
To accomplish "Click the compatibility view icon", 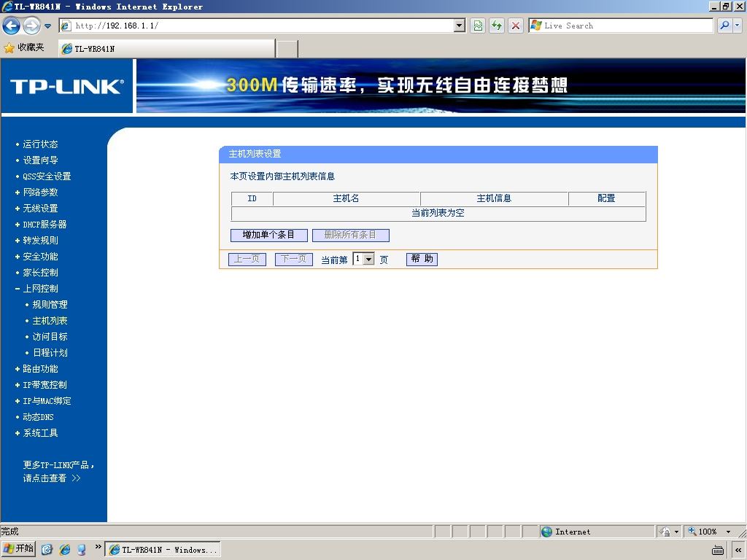I will pyautogui.click(x=477, y=26).
